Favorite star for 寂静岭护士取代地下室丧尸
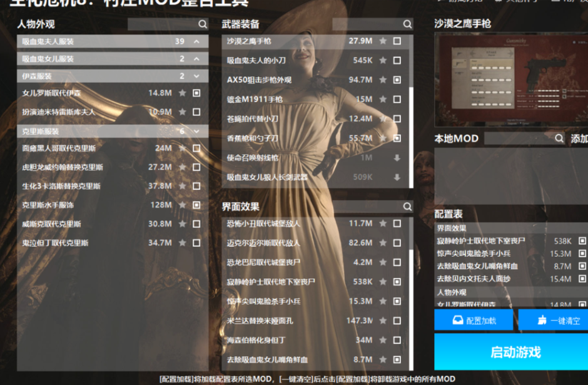588x385 pixels. 383,282
